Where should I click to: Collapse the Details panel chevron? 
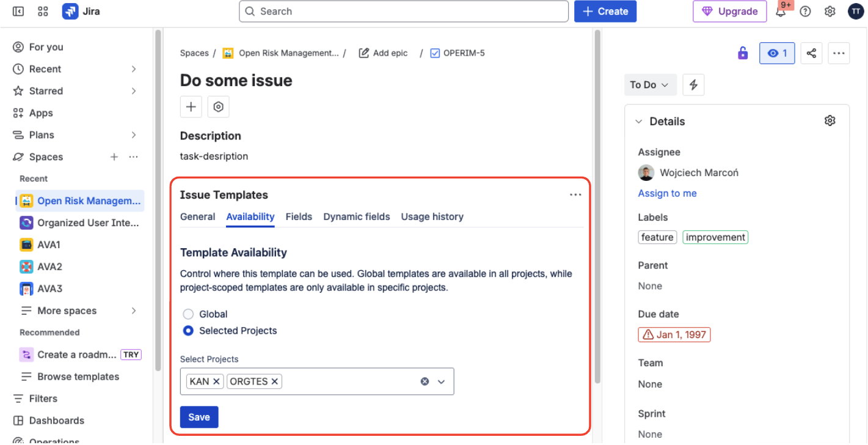(639, 121)
